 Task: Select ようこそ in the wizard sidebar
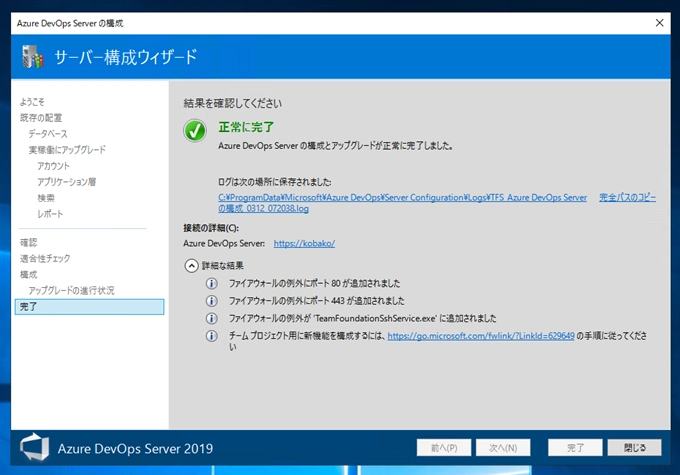[x=32, y=102]
